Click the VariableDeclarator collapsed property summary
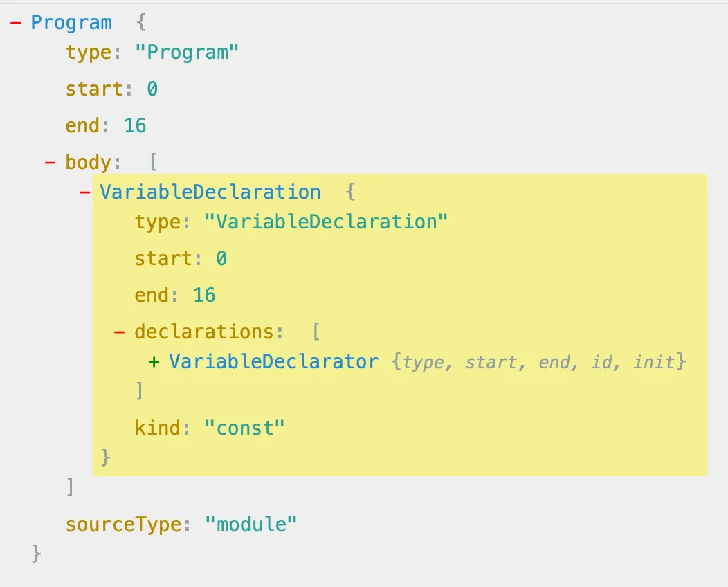The image size is (728, 587). click(539, 362)
